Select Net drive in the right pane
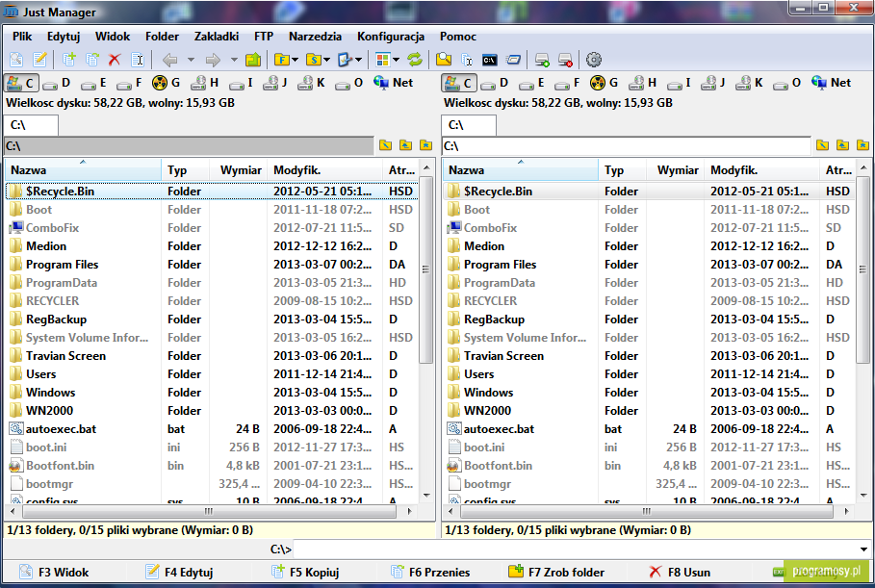Image resolution: width=875 pixels, height=588 pixels. coord(832,83)
